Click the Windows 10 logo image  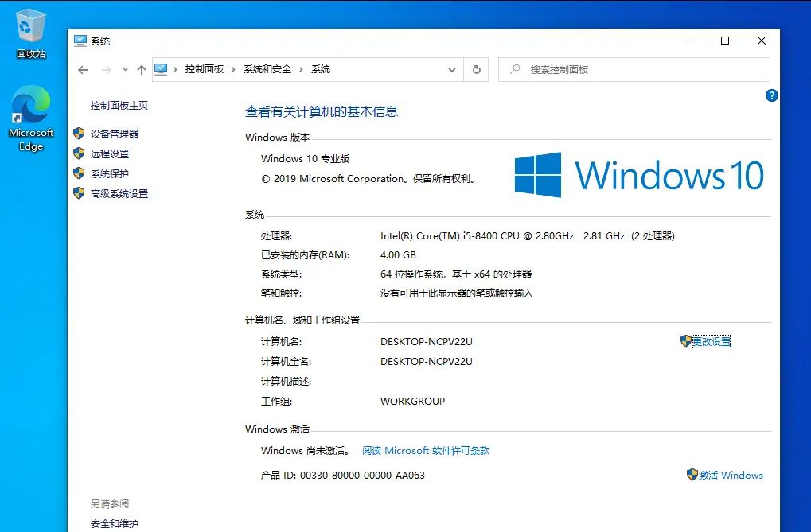pos(639,175)
